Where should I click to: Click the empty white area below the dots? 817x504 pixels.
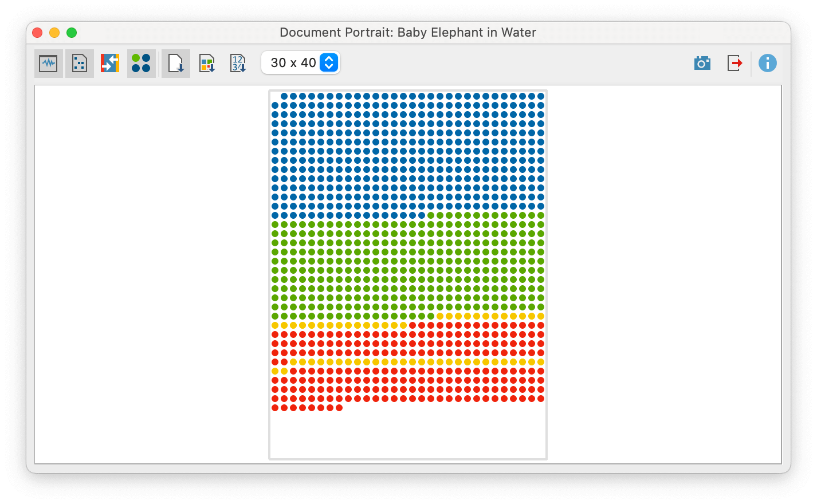click(408, 435)
